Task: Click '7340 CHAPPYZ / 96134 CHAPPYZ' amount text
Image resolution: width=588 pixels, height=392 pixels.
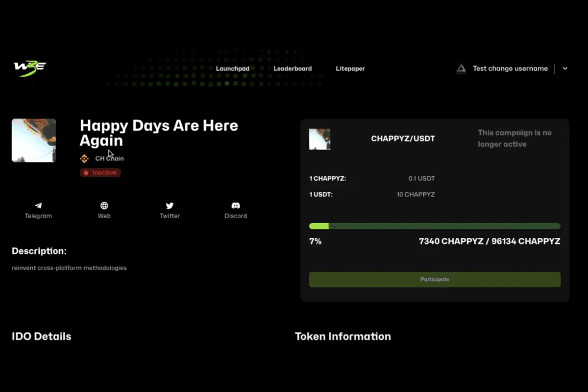Action: click(490, 241)
